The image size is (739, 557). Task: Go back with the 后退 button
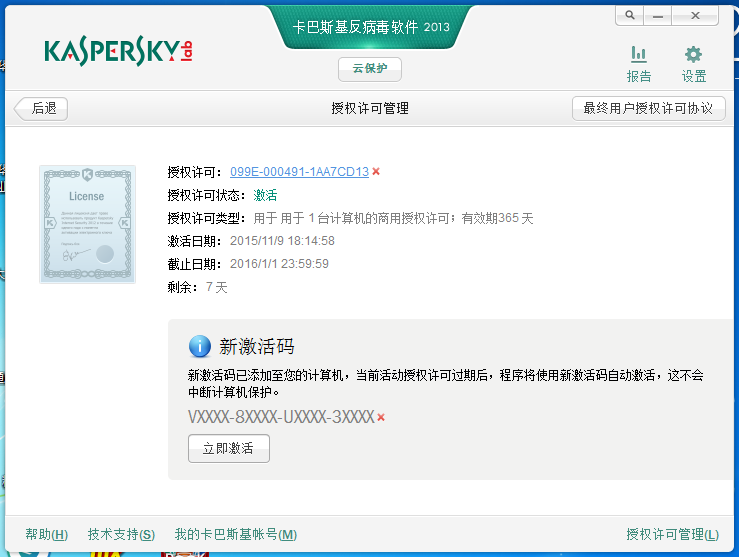(x=41, y=109)
